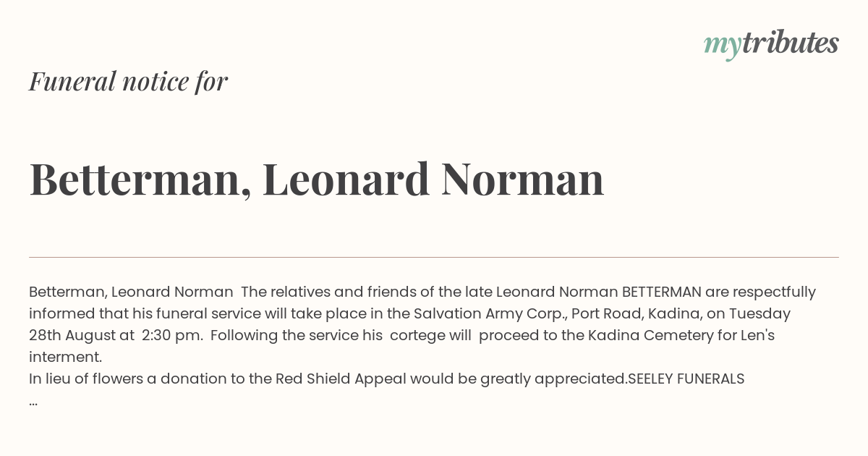The image size is (868, 456).
Task: Click the word 'Norman' in the large title
Action: [523, 179]
